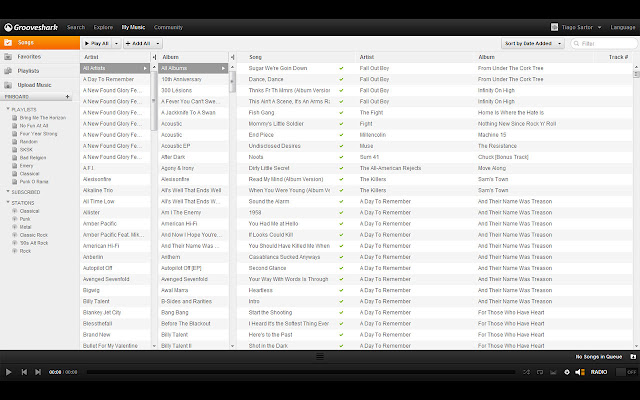The height and width of the screenshot is (400, 640).
Task: Click the Upload Music sidebar icon
Action: coord(8,85)
